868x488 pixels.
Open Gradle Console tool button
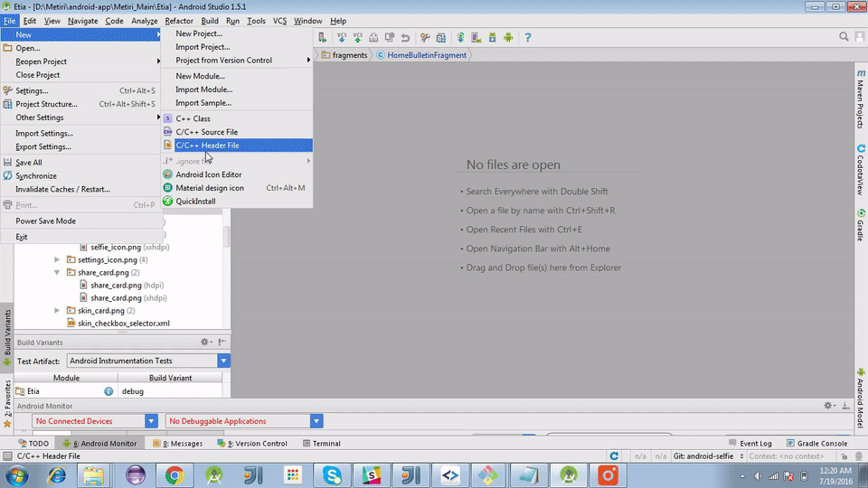tap(817, 443)
